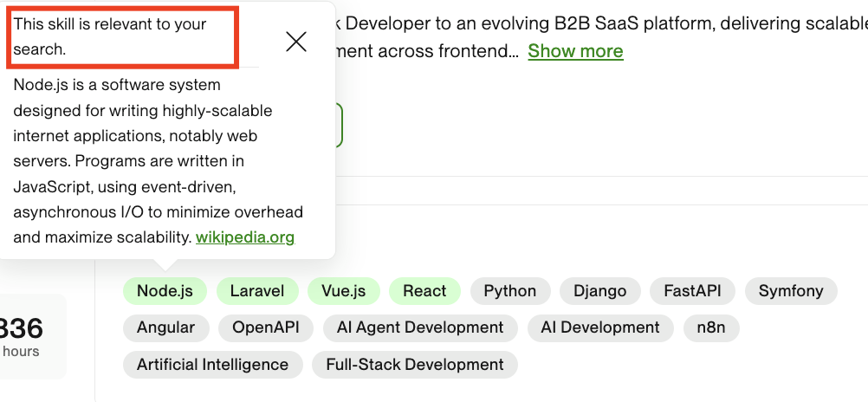Close the Node.js skill tooltip
The image size is (868, 402).
pos(296,42)
